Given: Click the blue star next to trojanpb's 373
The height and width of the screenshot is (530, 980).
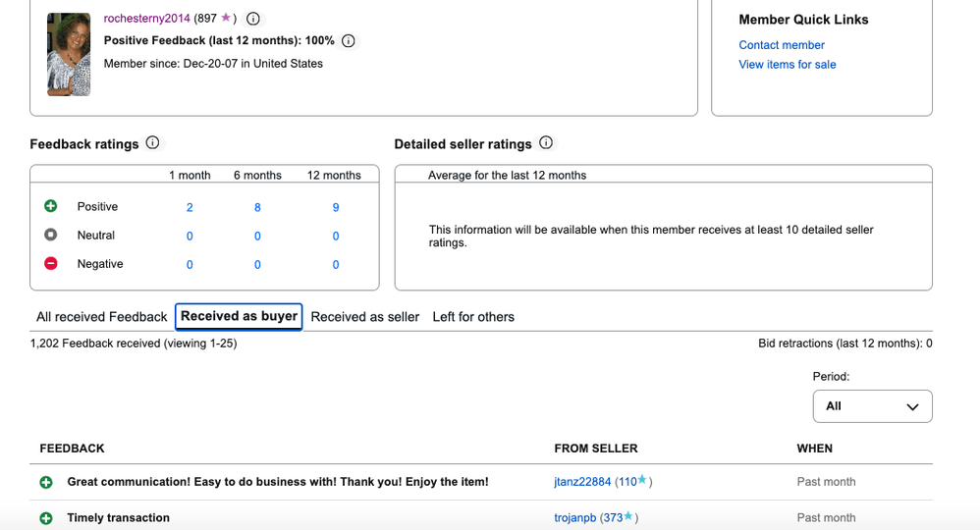Looking at the screenshot, I should [628, 516].
